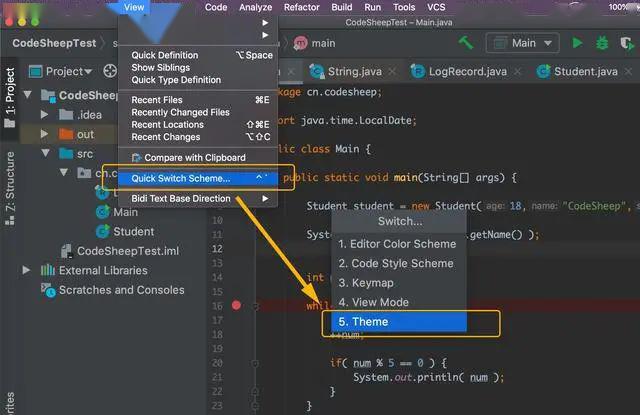The width and height of the screenshot is (640, 415).
Task: Collapse the src folder arrow
Action: 45,153
